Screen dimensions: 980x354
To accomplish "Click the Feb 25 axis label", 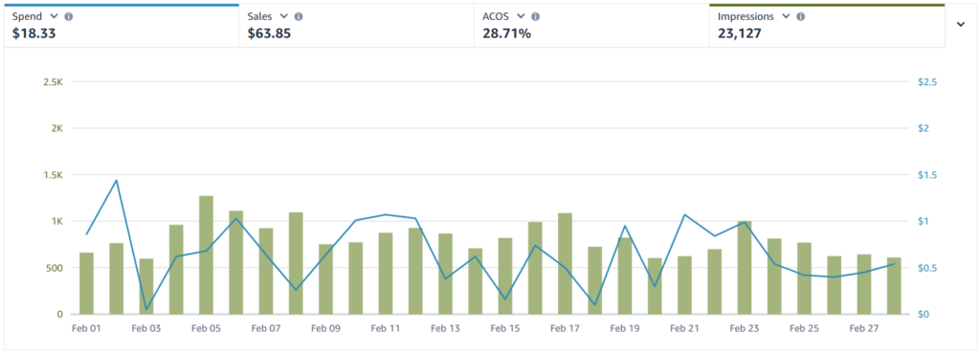I will coord(804,328).
